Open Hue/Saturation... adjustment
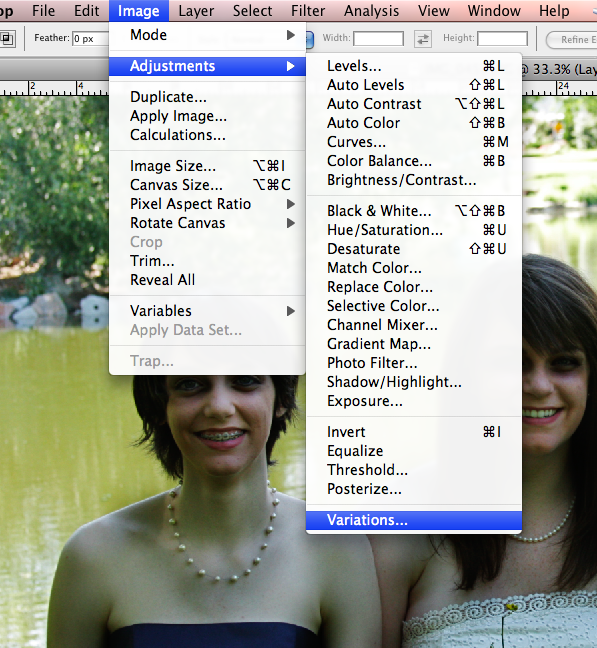 pos(414,230)
